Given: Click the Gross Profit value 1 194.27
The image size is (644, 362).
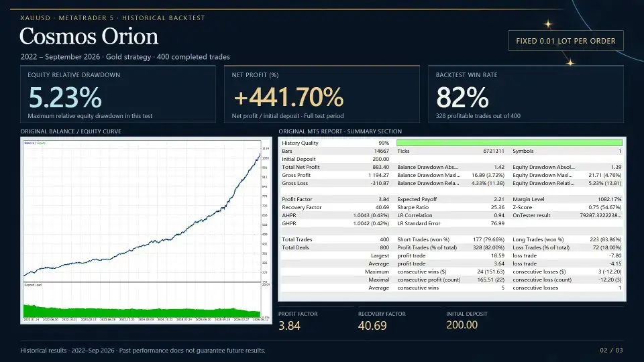Looking at the screenshot, I should 378,175.
